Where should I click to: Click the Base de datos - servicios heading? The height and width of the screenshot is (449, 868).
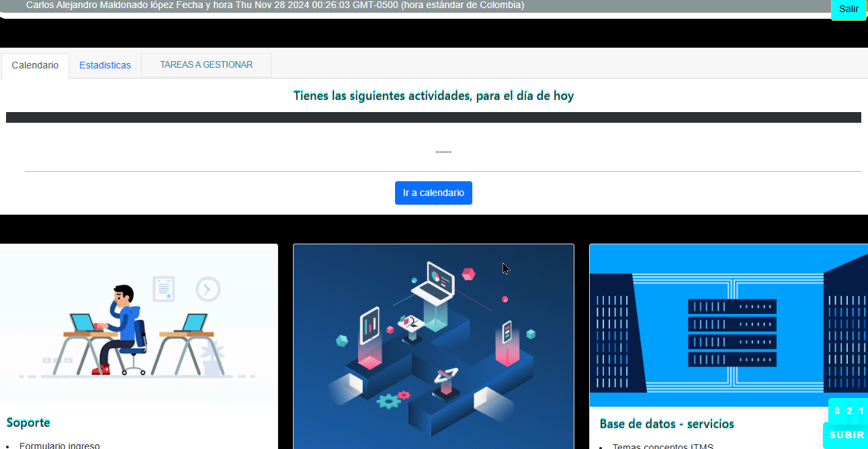click(666, 423)
